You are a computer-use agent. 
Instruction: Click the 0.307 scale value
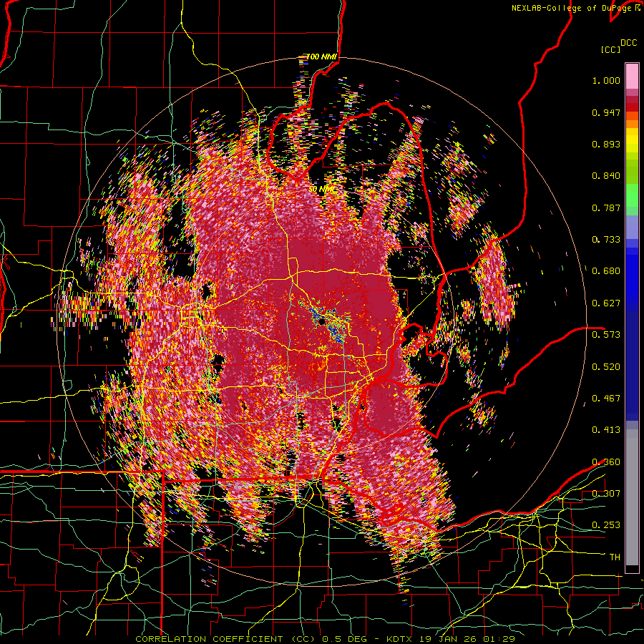(x=606, y=493)
